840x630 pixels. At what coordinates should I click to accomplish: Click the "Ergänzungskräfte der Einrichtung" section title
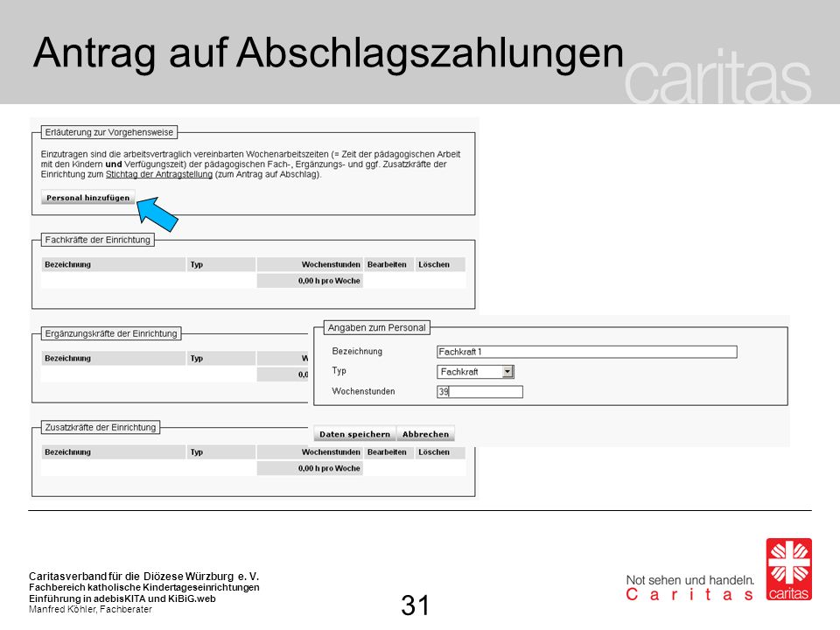(111, 333)
